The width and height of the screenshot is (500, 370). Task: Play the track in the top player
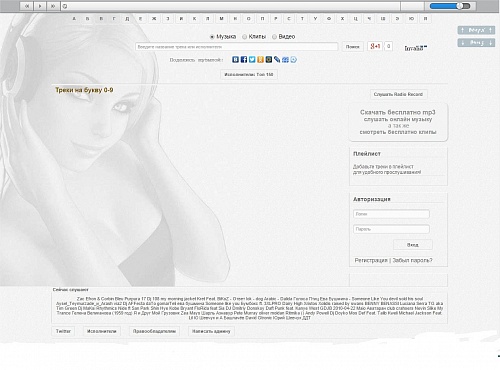point(40,6)
